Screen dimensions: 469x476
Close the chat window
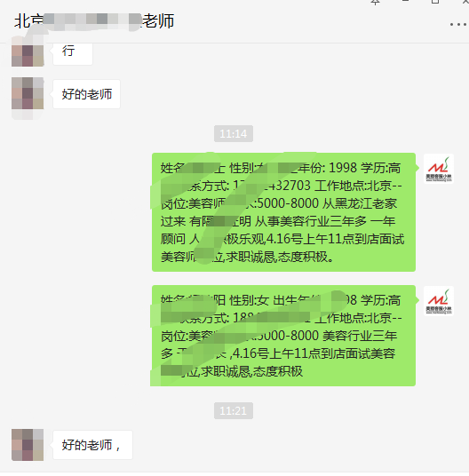465,2
